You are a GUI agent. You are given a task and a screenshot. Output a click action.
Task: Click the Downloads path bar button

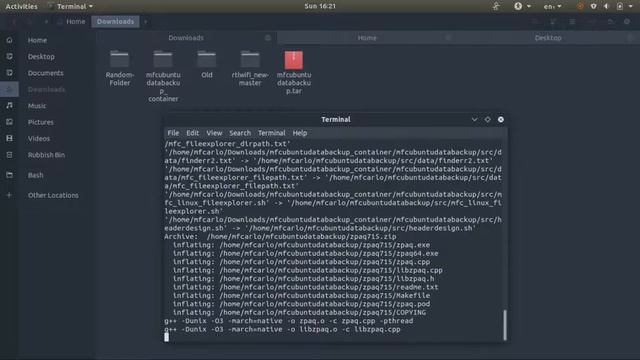(x=116, y=22)
